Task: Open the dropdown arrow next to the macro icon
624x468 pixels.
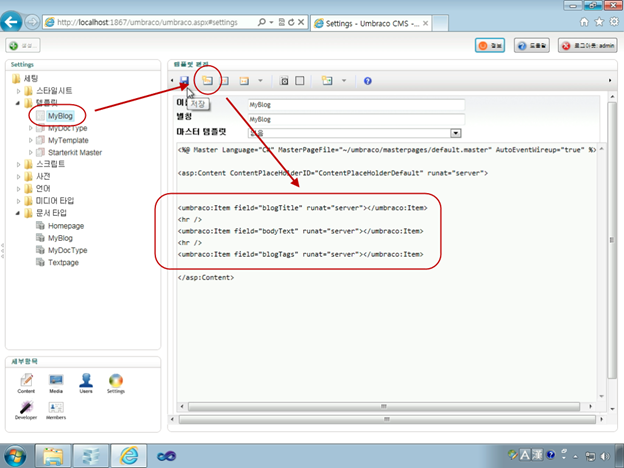Action: tap(260, 81)
